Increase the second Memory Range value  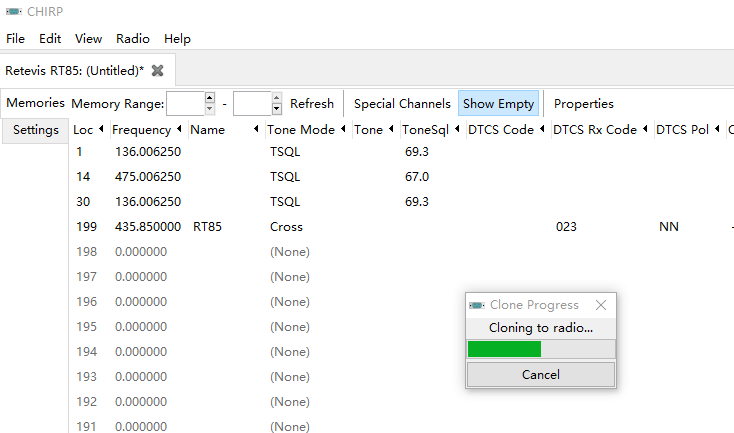277,98
